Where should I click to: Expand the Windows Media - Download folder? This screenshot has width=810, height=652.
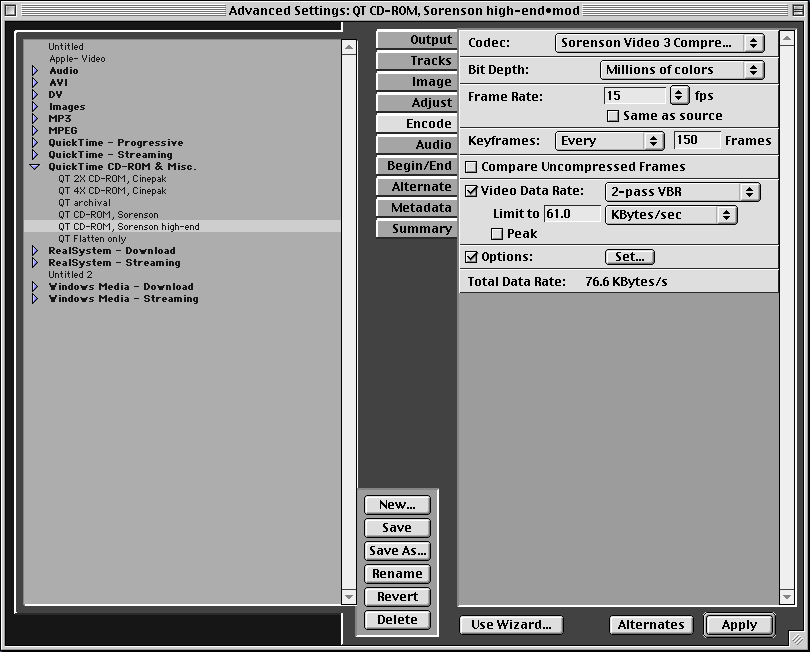click(34, 287)
